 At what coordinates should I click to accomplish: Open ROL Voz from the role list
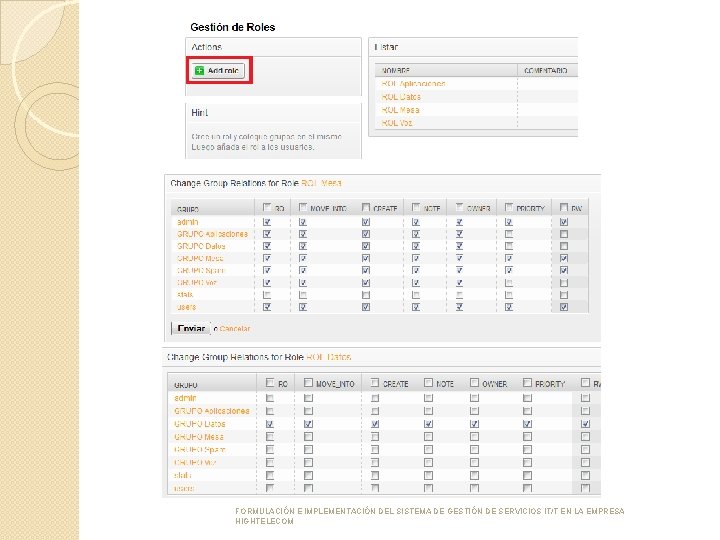397,123
